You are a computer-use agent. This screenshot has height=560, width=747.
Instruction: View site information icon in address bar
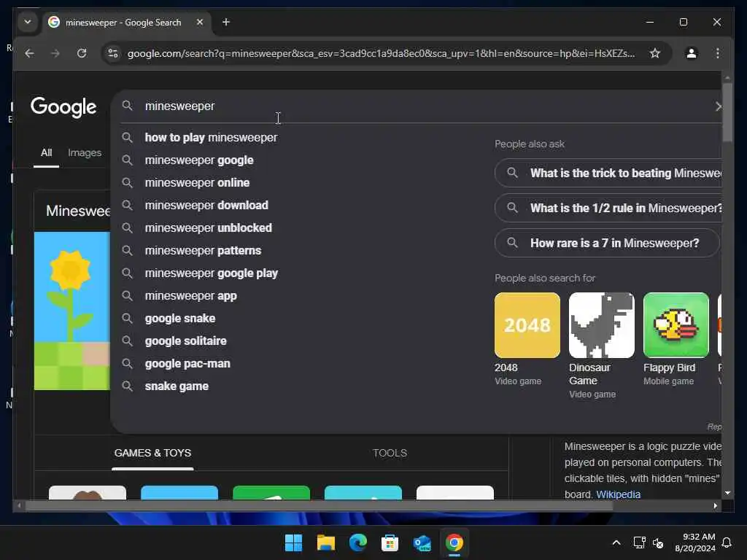pos(113,53)
